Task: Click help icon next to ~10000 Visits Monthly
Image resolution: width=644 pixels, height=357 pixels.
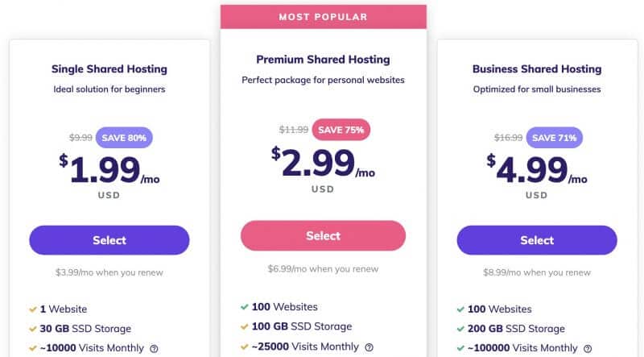Action: (154, 349)
